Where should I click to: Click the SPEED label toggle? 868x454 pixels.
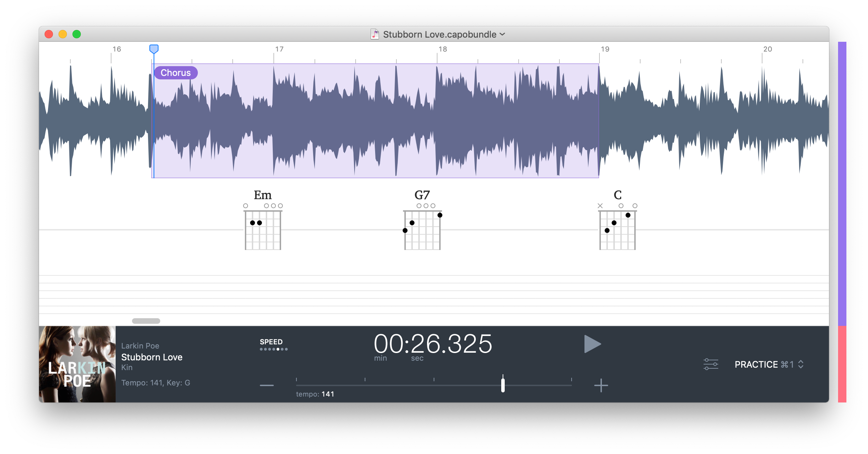coord(271,342)
